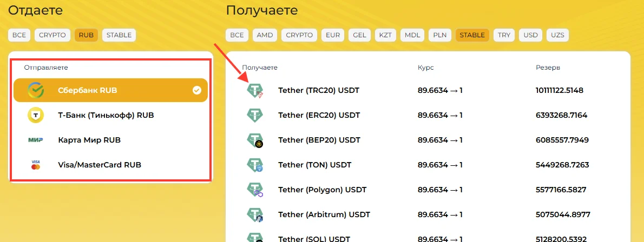Click the Mir card logo icon
The width and height of the screenshot is (644, 242).
36,140
